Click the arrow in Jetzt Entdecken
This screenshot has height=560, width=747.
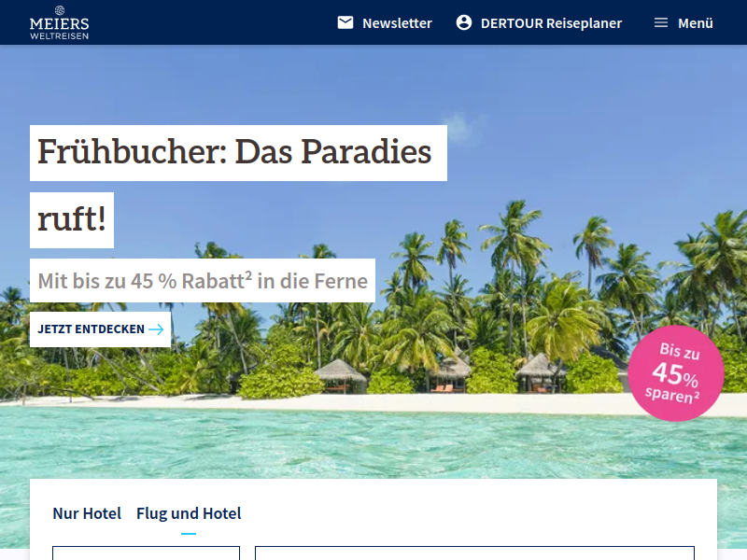click(x=156, y=329)
